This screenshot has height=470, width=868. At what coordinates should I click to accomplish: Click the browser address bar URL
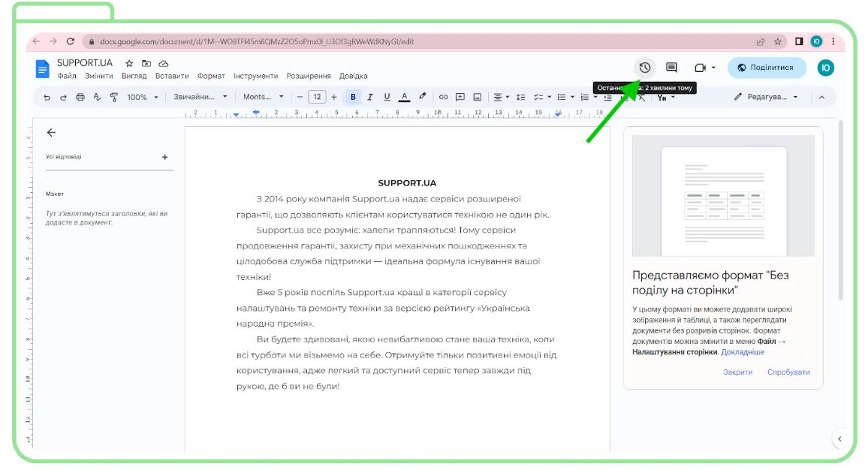click(257, 41)
